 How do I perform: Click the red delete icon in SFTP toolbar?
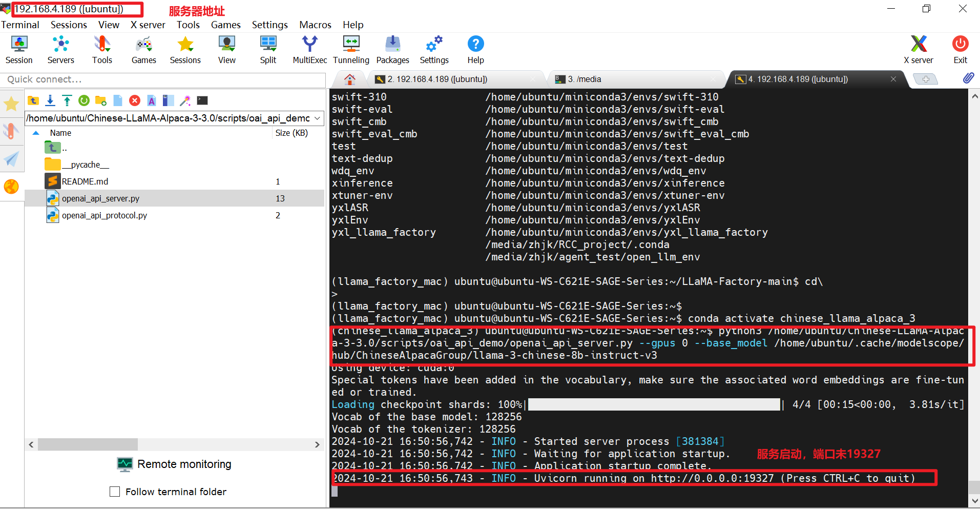135,100
